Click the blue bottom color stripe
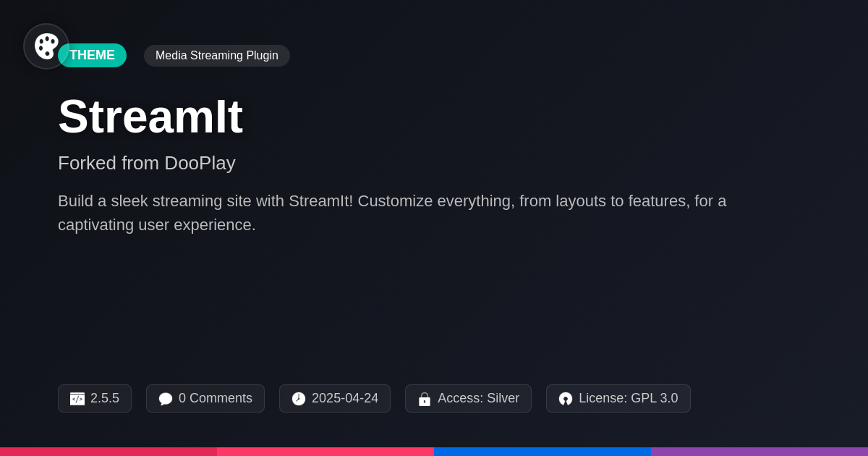 pos(542,452)
